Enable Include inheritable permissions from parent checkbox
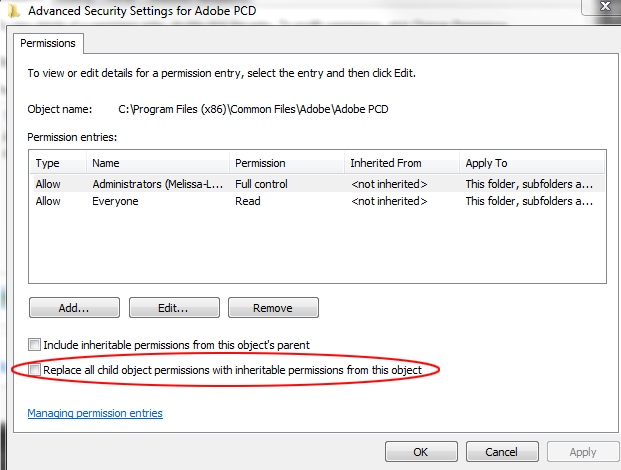 click(34, 344)
